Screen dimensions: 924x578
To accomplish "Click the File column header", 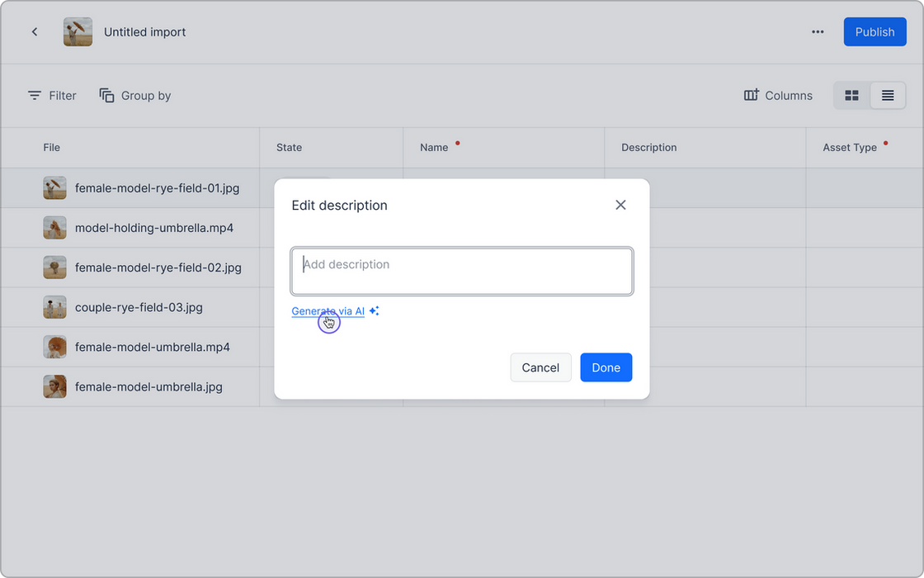I will (52, 148).
